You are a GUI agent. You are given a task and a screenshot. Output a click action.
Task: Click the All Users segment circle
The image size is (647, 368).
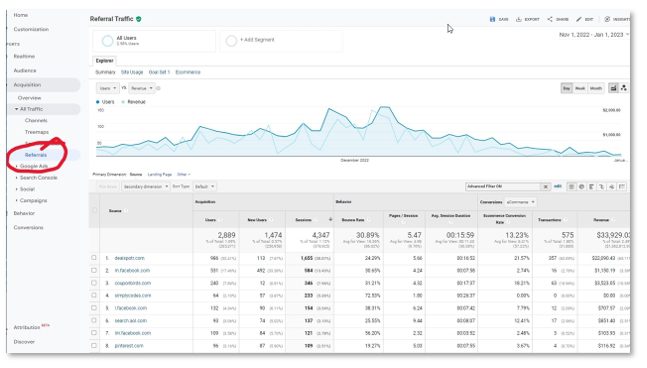[x=107, y=40]
